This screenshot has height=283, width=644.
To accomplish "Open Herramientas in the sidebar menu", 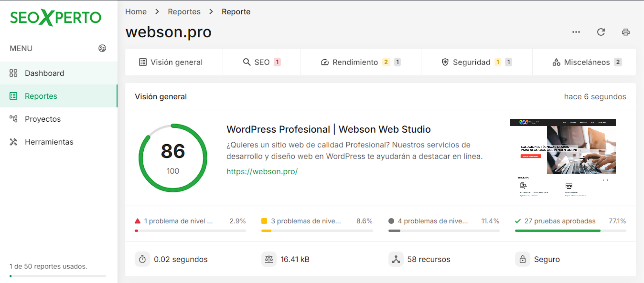I will coord(58,142).
